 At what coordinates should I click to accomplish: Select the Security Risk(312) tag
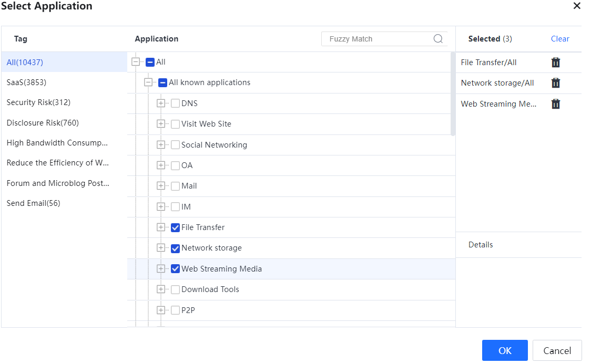[x=38, y=102]
